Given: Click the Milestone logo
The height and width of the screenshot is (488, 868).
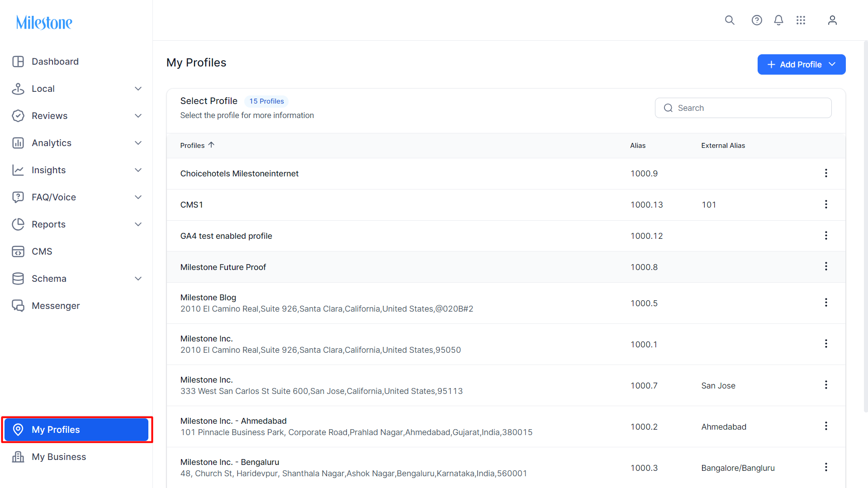Looking at the screenshot, I should (x=44, y=23).
